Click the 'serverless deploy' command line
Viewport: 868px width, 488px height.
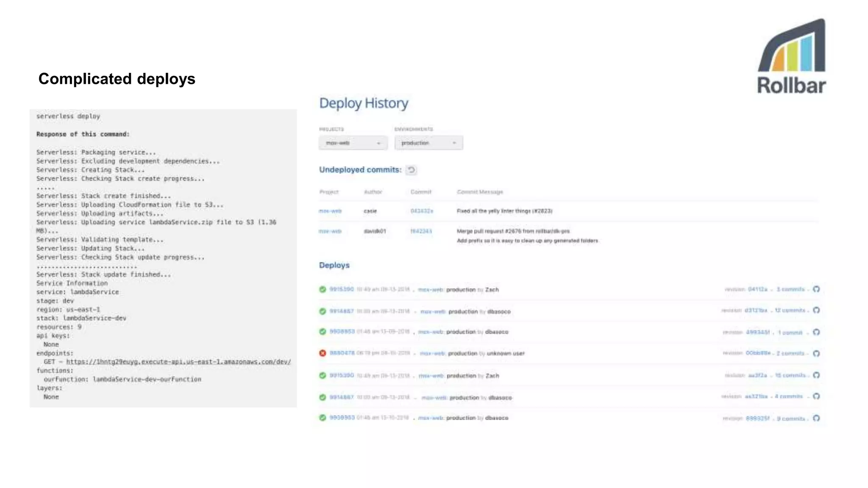coord(68,116)
